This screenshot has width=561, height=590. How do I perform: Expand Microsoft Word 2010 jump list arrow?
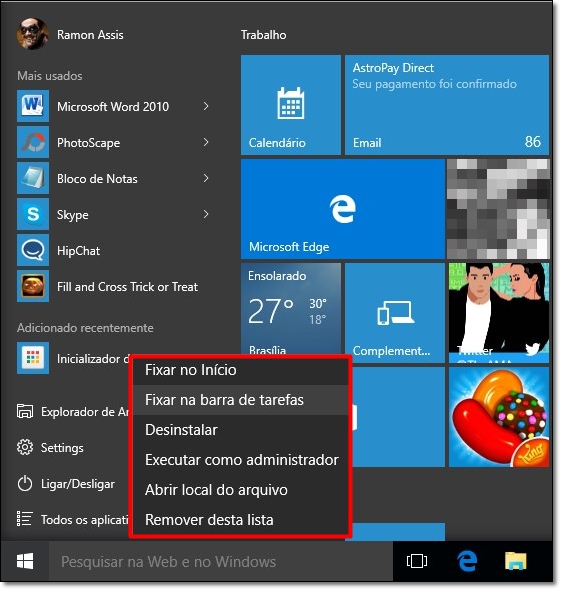coord(206,106)
